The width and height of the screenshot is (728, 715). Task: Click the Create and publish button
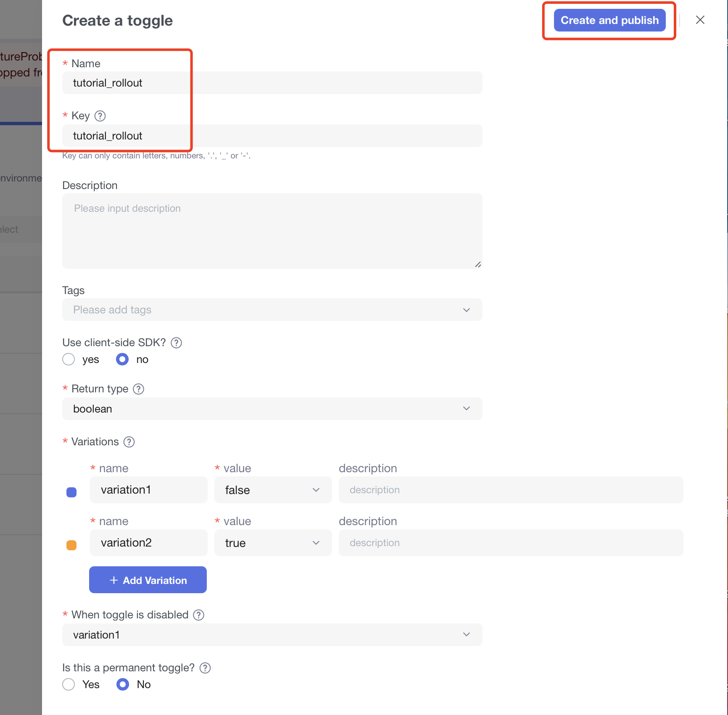tap(609, 20)
